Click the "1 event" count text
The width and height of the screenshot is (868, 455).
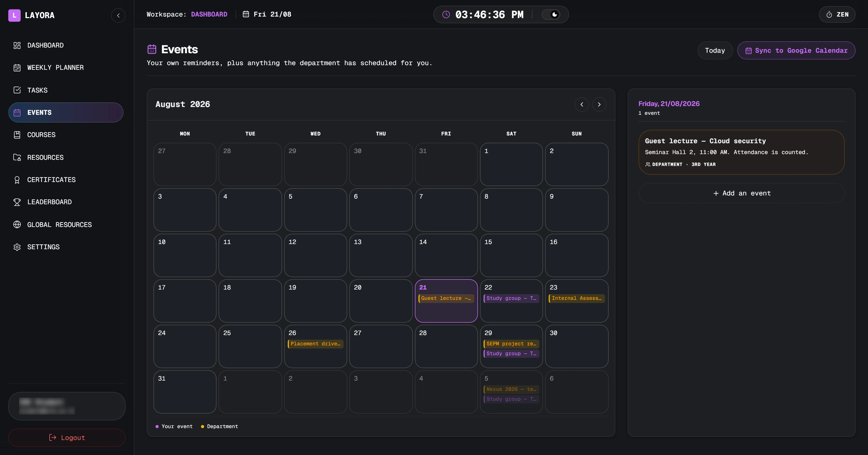[x=649, y=113]
